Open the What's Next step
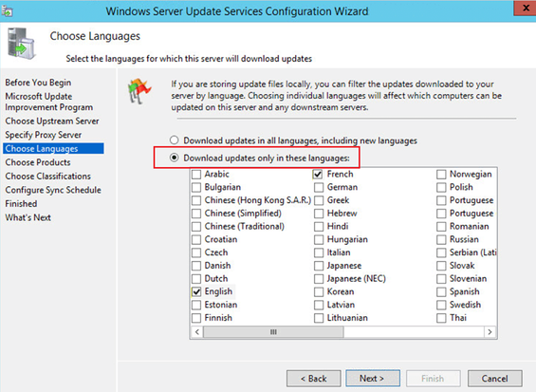This screenshot has height=392, width=536. pos(28,217)
